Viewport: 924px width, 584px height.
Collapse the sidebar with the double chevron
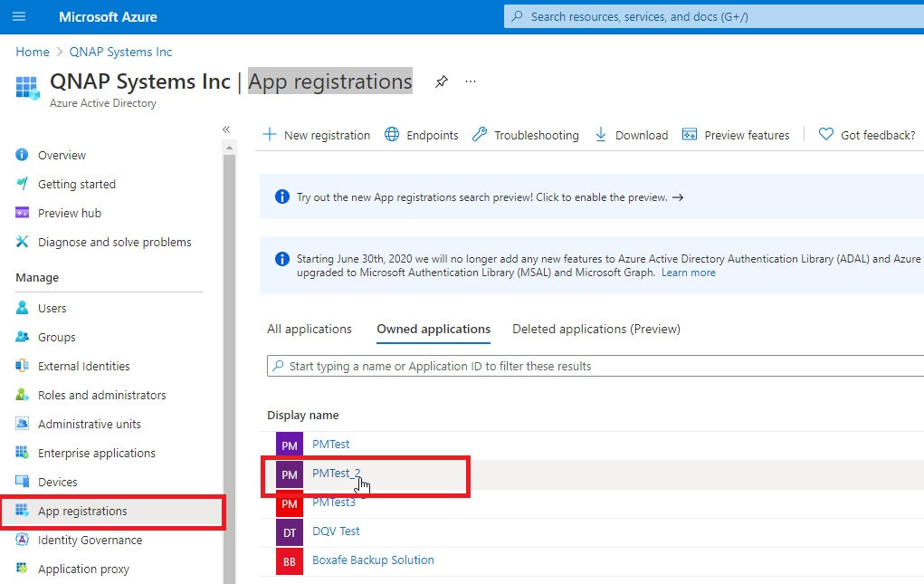tap(226, 129)
